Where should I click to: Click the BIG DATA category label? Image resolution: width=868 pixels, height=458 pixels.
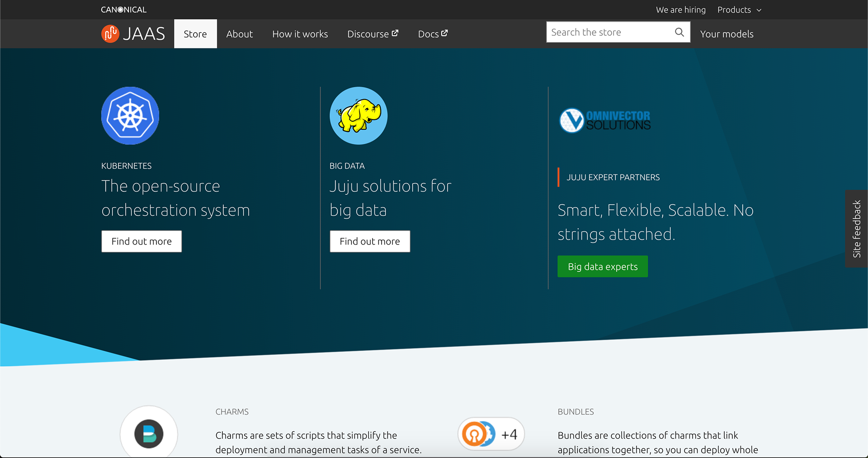[347, 166]
